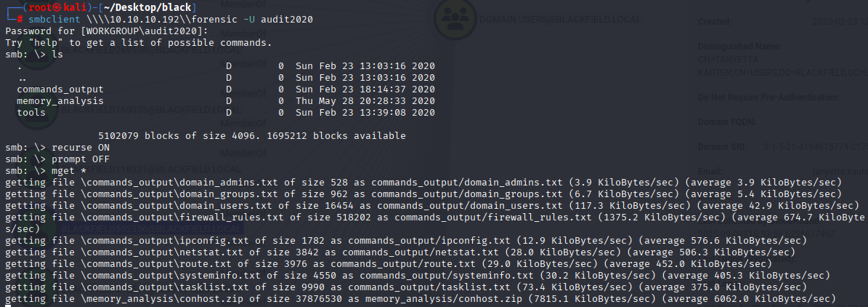
Task: Click the DOMAIN USERS@BLACKFIELD.LOCAL label
Action: [560, 20]
